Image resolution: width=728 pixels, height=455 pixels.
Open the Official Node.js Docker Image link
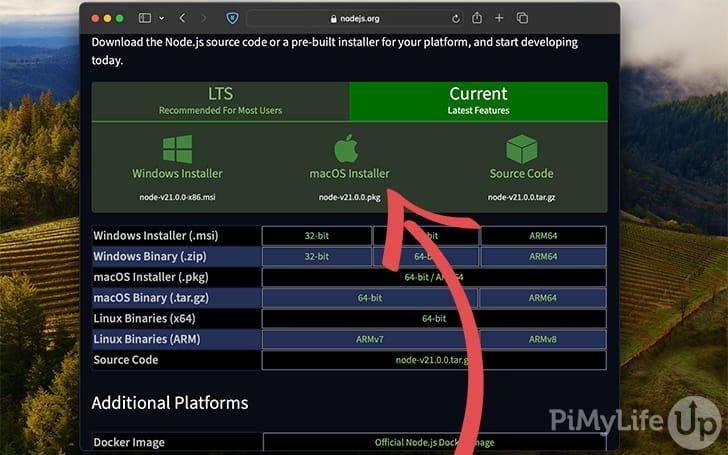(x=435, y=442)
